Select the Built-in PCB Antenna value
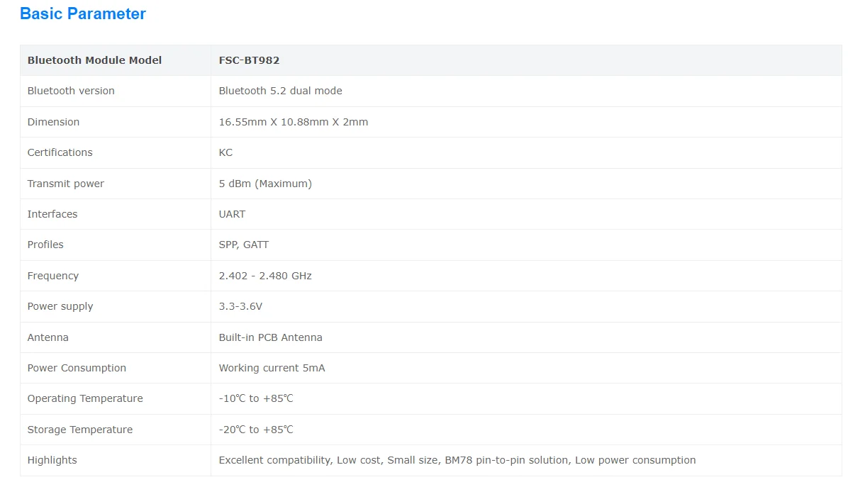865x504 pixels. tap(270, 337)
